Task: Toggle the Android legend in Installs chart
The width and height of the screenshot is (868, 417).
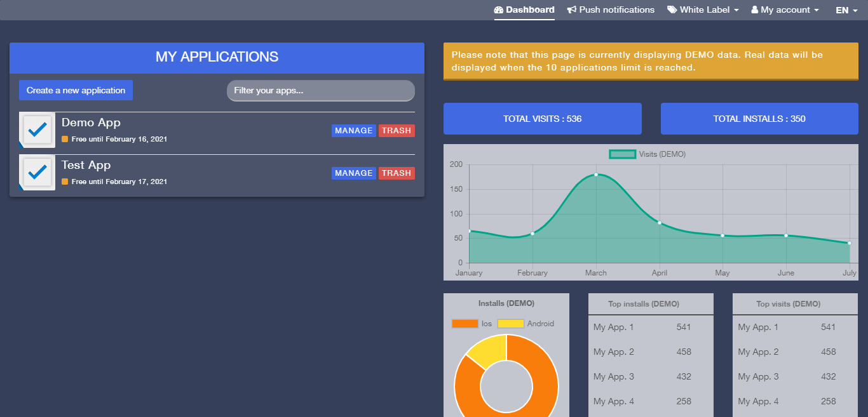Action: (526, 324)
